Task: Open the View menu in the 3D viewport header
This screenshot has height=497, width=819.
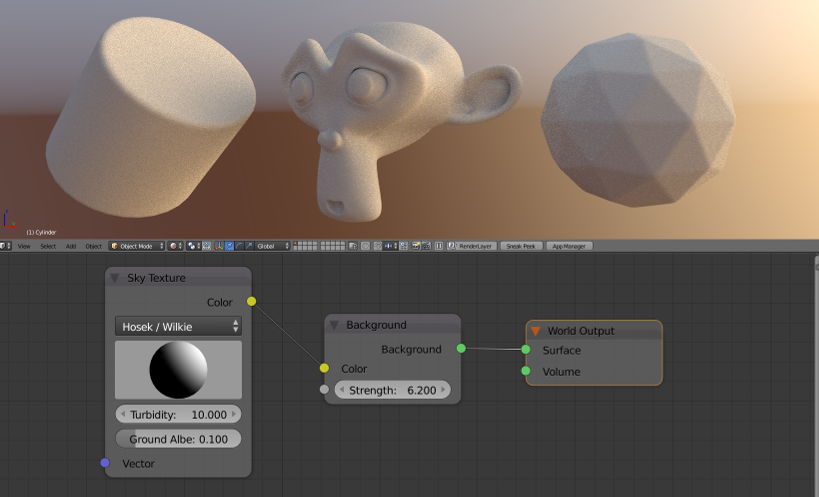Action: (24, 246)
